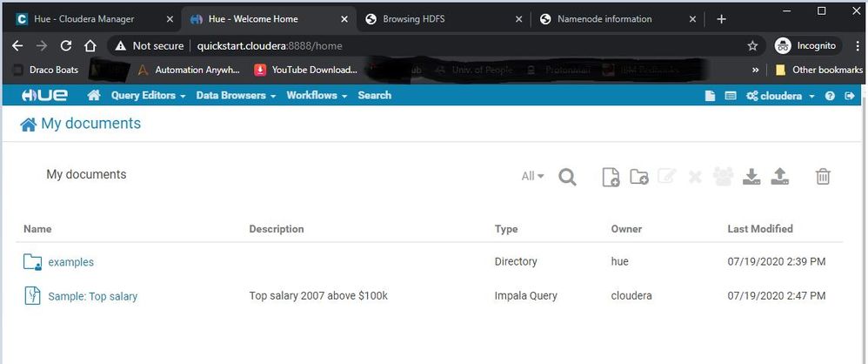Click the new folder icon
Screen dimensions: 868x364
638,177
